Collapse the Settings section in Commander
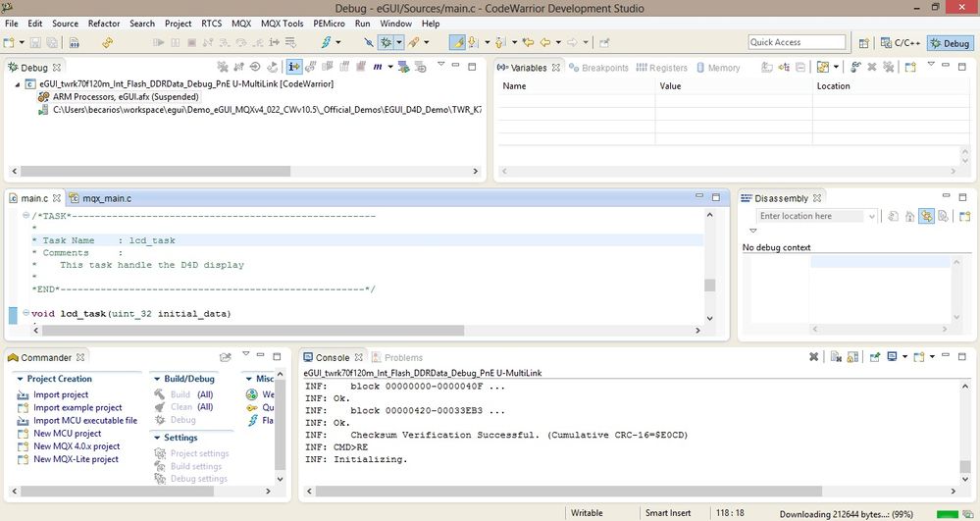980x521 pixels. (x=157, y=438)
